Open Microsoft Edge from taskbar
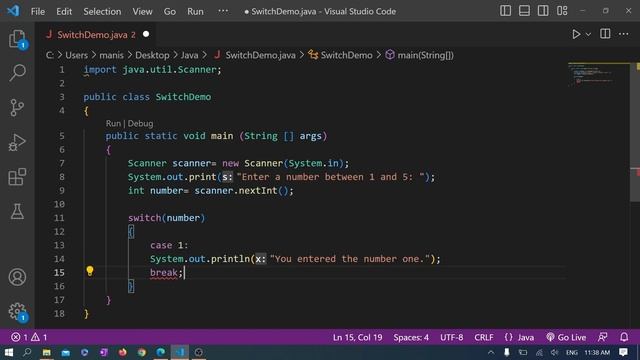Screen dimensions: 640x360 (x=161, y=352)
